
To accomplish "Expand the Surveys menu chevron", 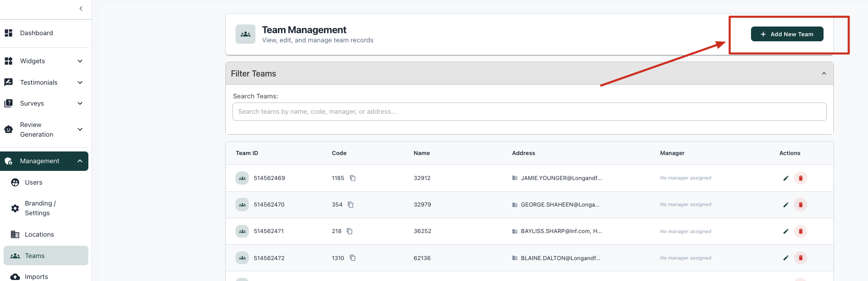I will pyautogui.click(x=80, y=104).
